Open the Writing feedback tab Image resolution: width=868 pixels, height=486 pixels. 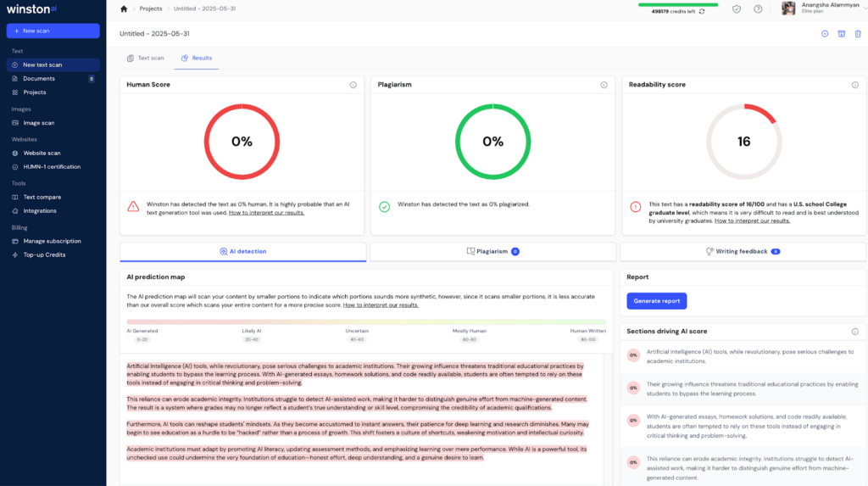(743, 251)
